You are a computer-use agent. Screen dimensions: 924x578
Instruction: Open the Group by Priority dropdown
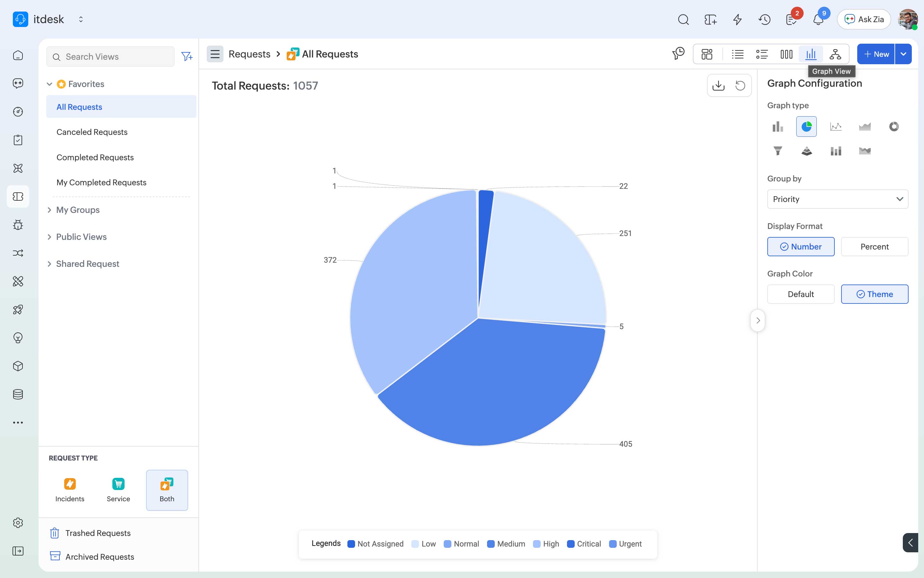[x=838, y=199]
